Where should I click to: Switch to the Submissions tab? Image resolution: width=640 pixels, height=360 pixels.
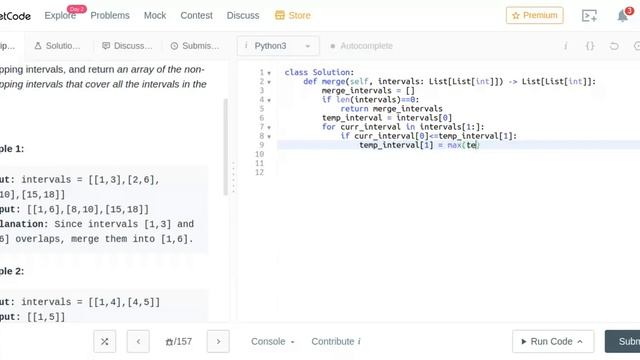195,46
